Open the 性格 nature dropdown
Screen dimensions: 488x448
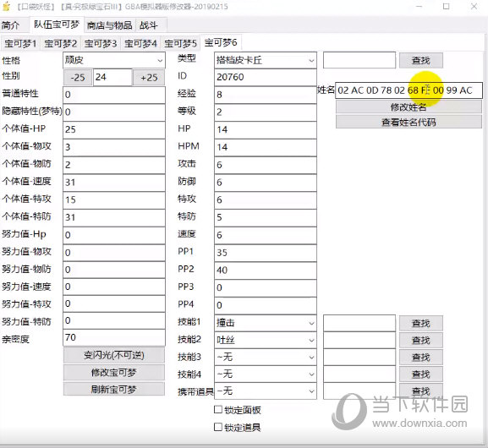[x=114, y=60]
